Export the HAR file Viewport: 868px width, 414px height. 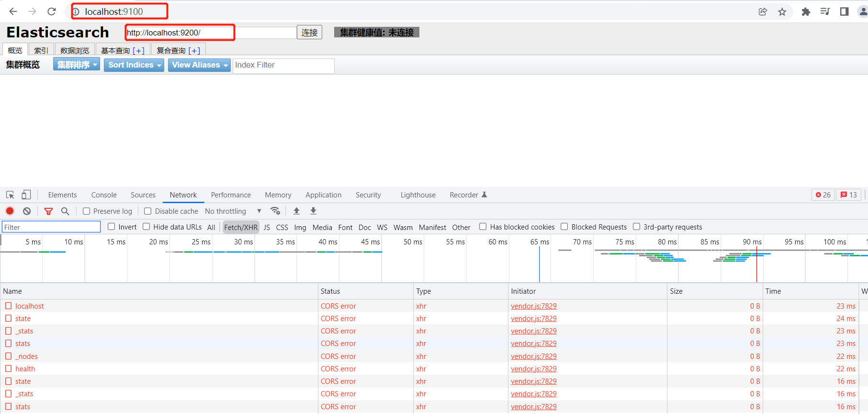tap(314, 211)
